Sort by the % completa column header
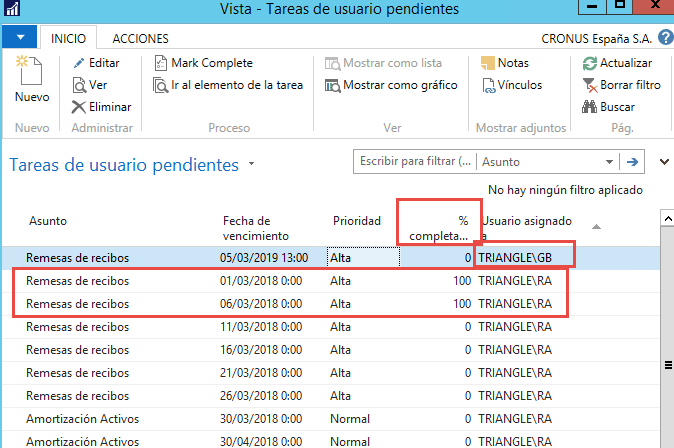Screen dimensions: 674x448 438,228
